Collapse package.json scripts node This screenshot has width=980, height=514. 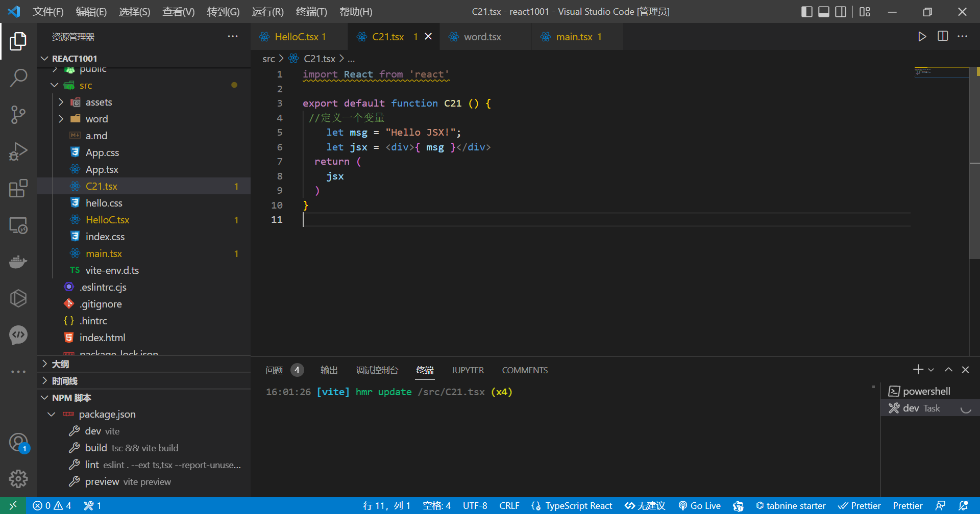[x=51, y=414]
